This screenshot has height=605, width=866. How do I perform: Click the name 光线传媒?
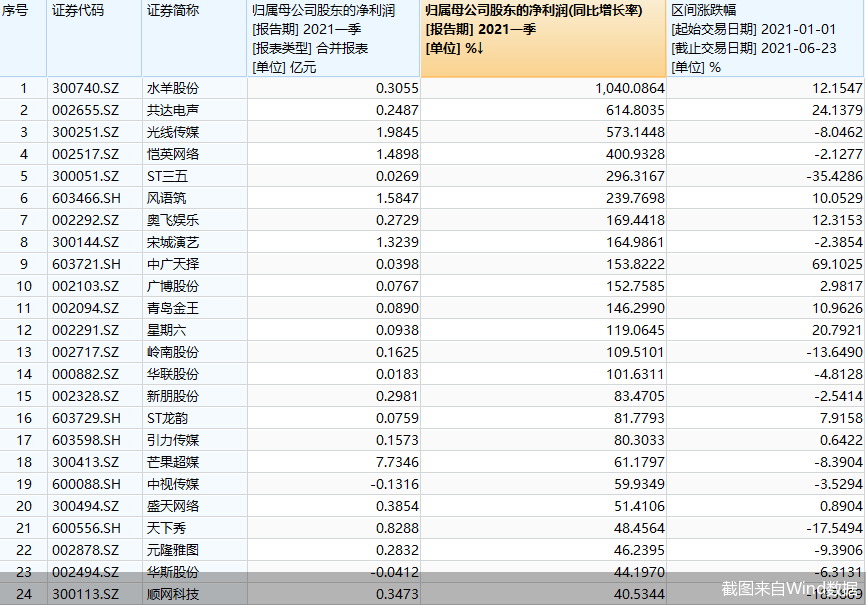pos(173,133)
